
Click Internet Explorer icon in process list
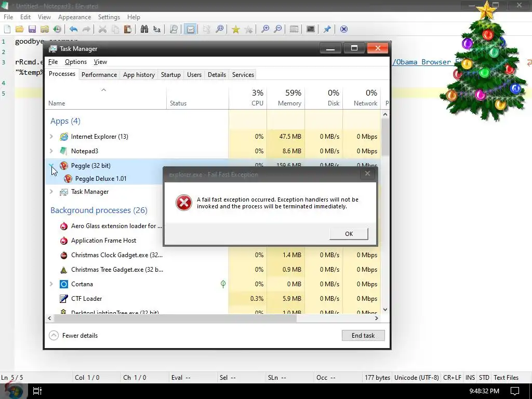click(64, 137)
